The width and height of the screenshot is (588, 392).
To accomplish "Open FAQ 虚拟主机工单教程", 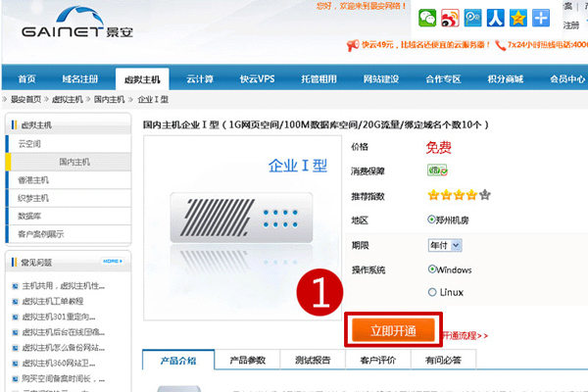I will 53,301.
